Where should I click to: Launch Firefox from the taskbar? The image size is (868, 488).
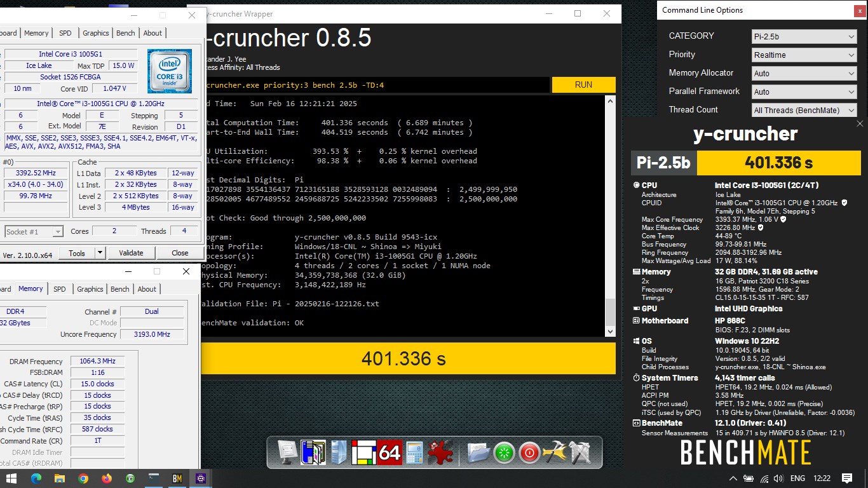pos(107,478)
